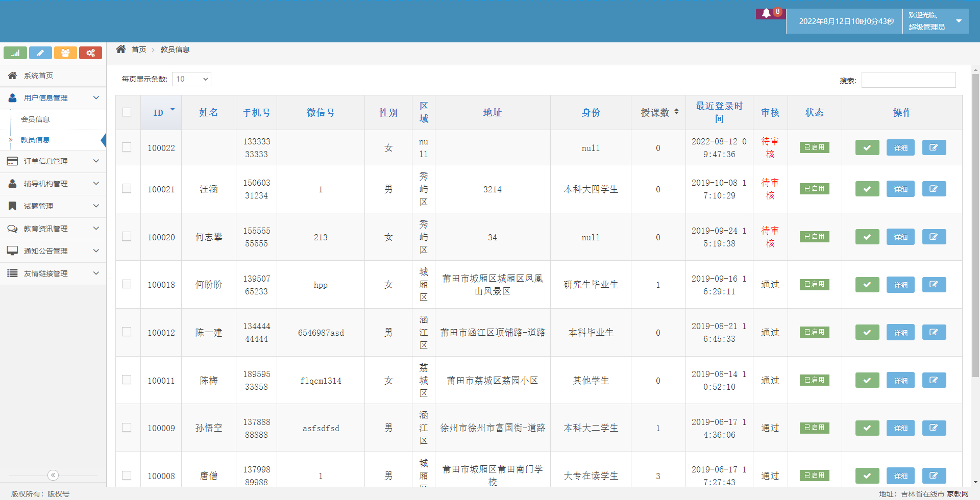Approve row 100021 with the green checkmark
The image size is (980, 500).
(x=867, y=189)
